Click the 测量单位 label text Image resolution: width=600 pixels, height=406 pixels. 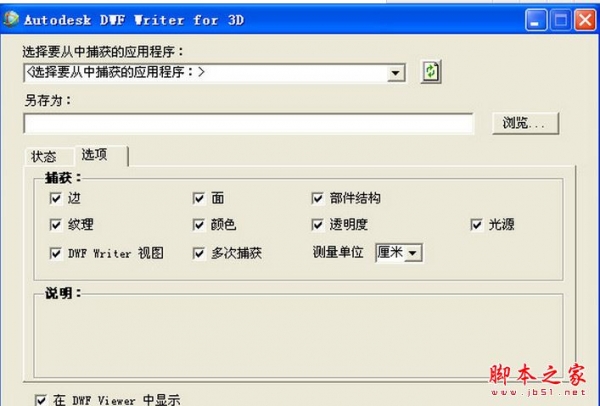pos(338,253)
